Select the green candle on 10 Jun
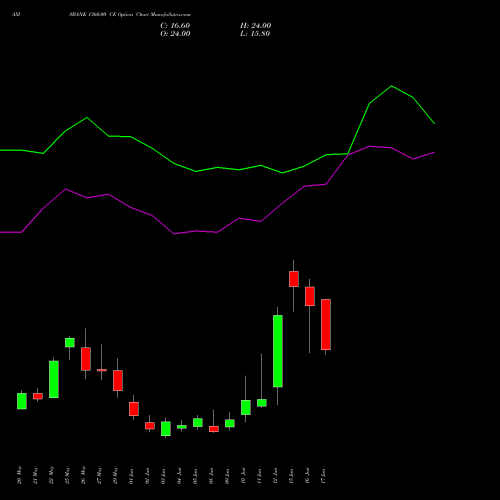The width and height of the screenshot is (500, 500). 246,407
